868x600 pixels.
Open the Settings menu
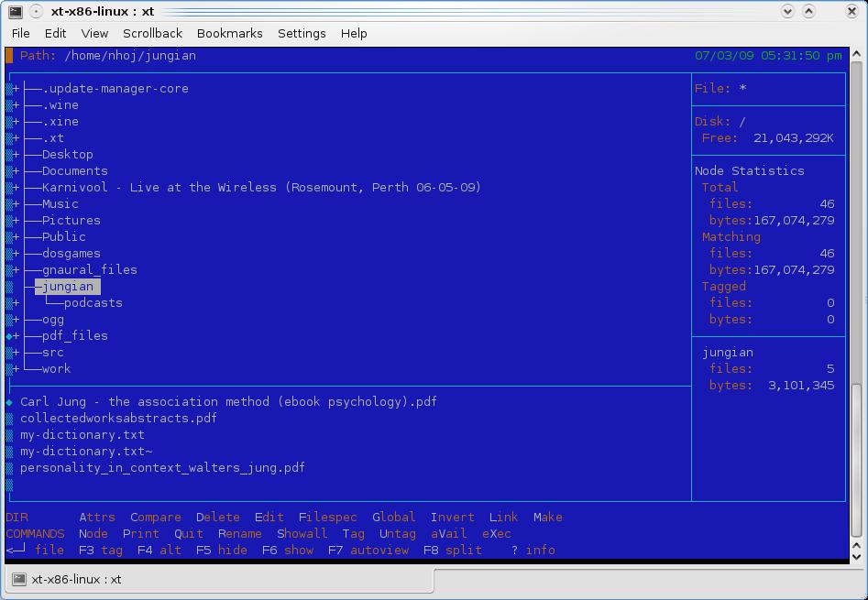tap(302, 33)
